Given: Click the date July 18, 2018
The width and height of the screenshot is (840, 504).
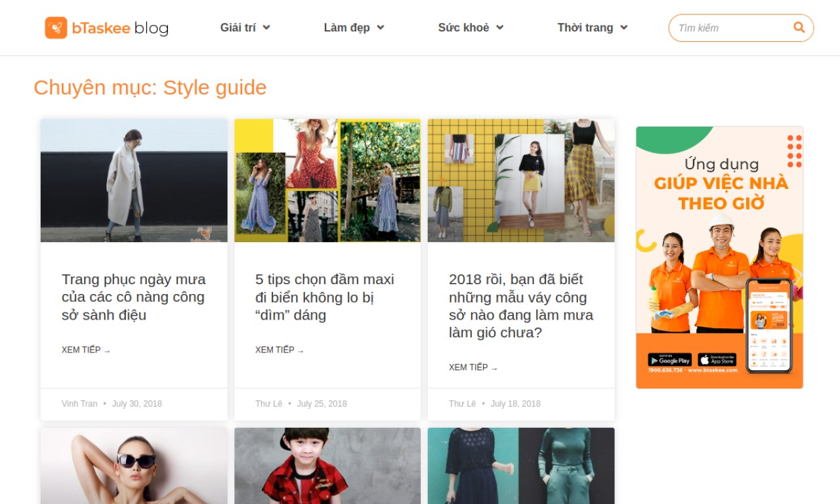Looking at the screenshot, I should [x=516, y=404].
